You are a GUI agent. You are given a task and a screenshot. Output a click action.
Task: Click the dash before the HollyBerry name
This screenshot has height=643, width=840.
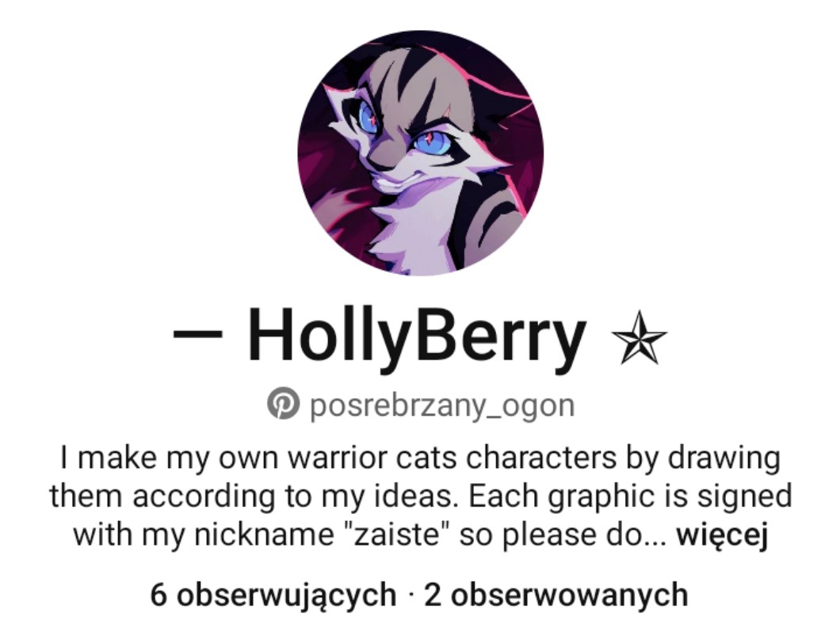(x=197, y=333)
